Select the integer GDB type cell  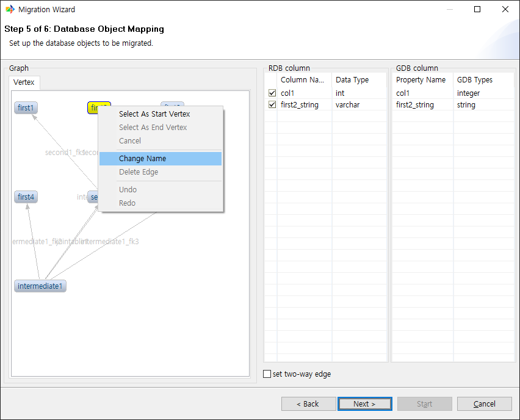(468, 93)
